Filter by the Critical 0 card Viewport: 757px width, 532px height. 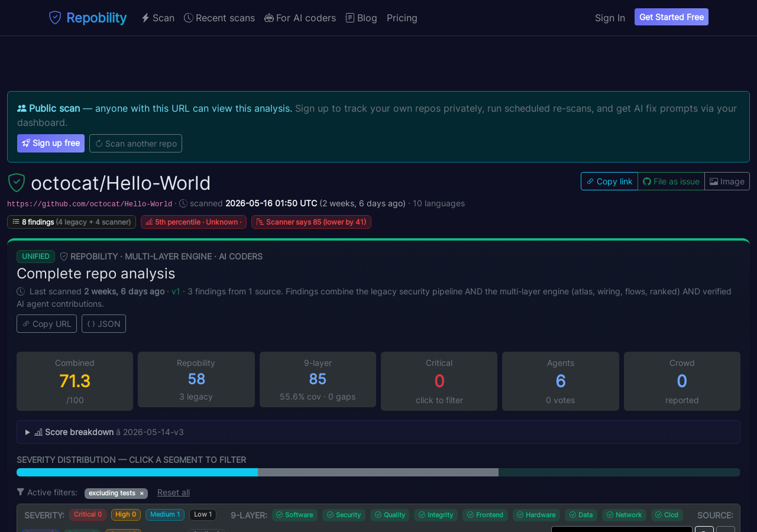click(x=439, y=381)
